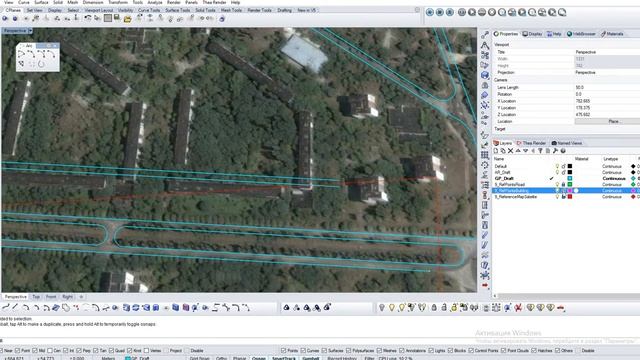Click the first light bulb icon in bottom toolbar
Viewport: 640px width, 360px height.
[x=382, y=307]
